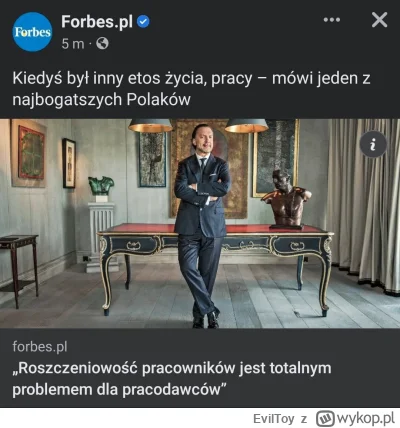Click the EvilToy username
400x428 pixels.
click(x=274, y=419)
